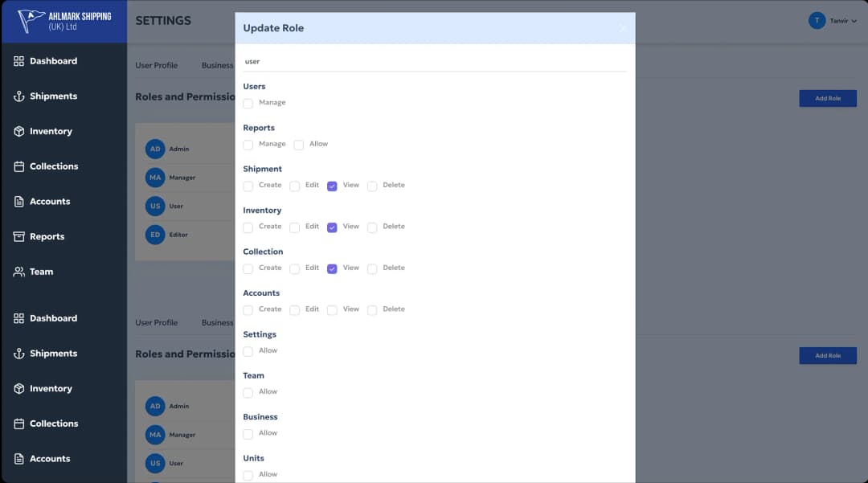Screen dimensions: 868x483
Task: Uncheck View permission under Shipment
Action: (332, 186)
